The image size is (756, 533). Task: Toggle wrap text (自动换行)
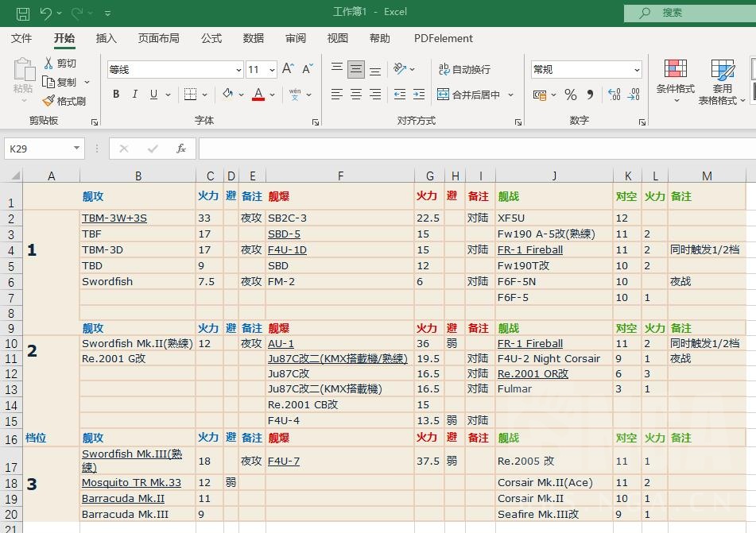[x=464, y=70]
